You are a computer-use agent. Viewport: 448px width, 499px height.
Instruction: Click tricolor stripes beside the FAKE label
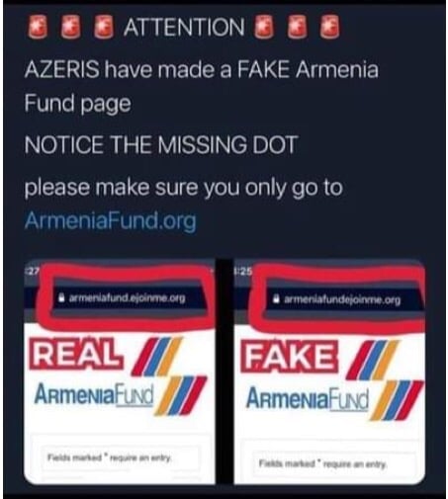coord(372,360)
